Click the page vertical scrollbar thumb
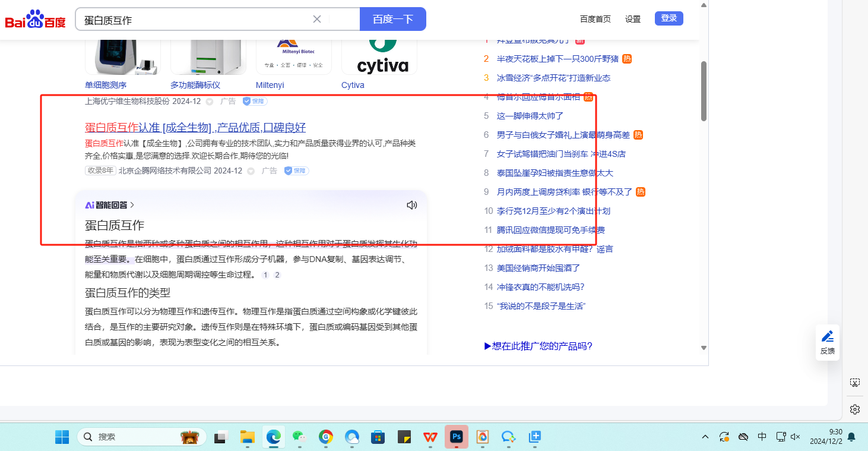Viewport: 868px width, 451px height. point(704,91)
